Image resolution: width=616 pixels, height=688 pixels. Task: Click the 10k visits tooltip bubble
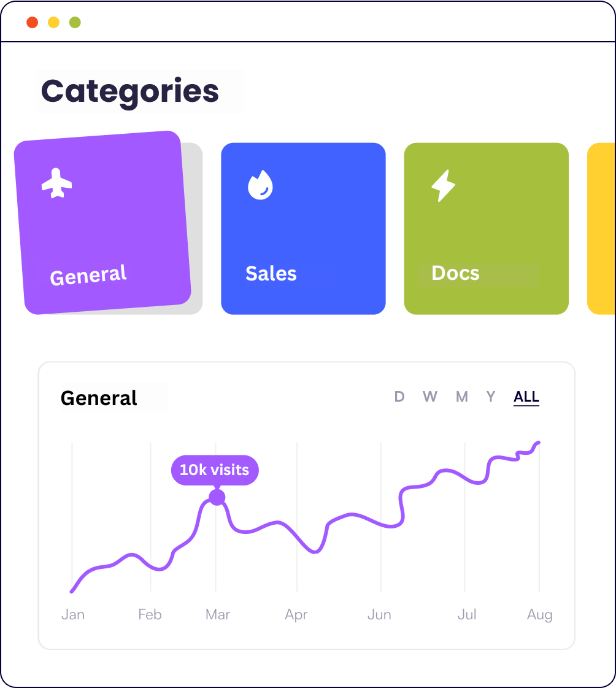[x=215, y=470]
